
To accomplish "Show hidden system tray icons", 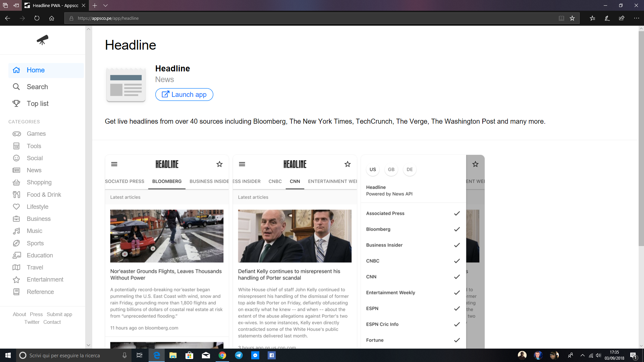I will 582,355.
